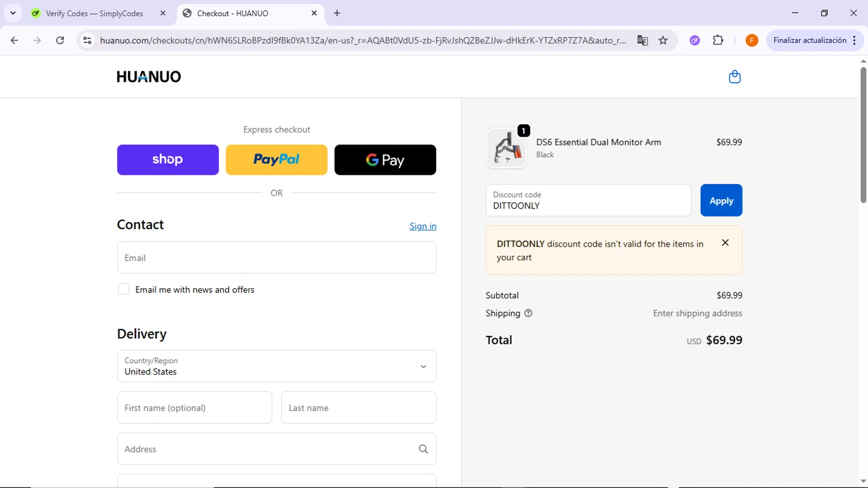This screenshot has height=488, width=868.
Task: Close the Checkout HUANUO tab
Action: click(314, 13)
